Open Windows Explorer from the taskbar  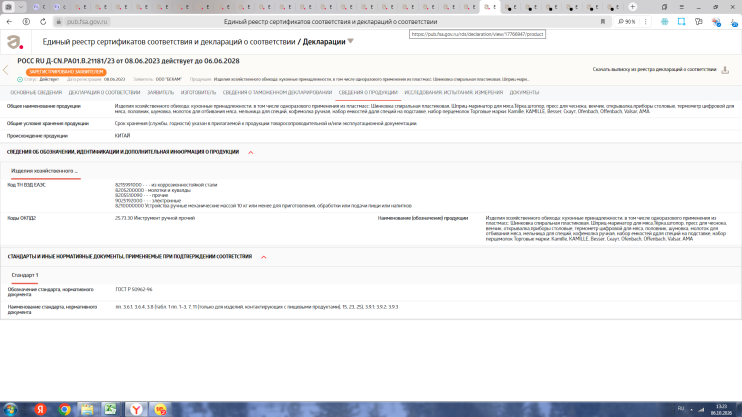point(87,409)
